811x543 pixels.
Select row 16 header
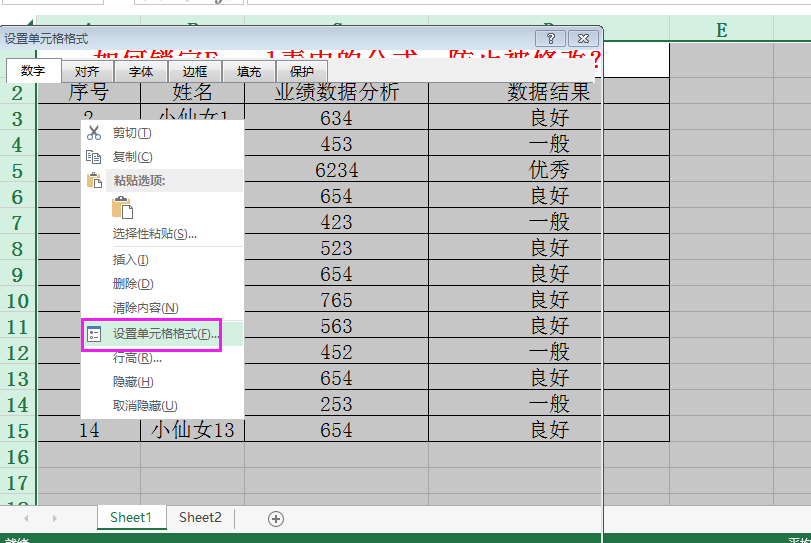pyautogui.click(x=18, y=457)
